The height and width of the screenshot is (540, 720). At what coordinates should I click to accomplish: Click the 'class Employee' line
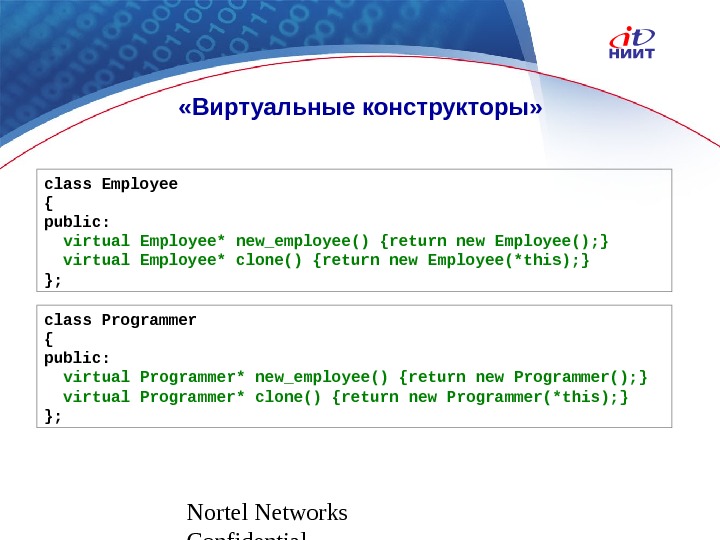(x=111, y=184)
